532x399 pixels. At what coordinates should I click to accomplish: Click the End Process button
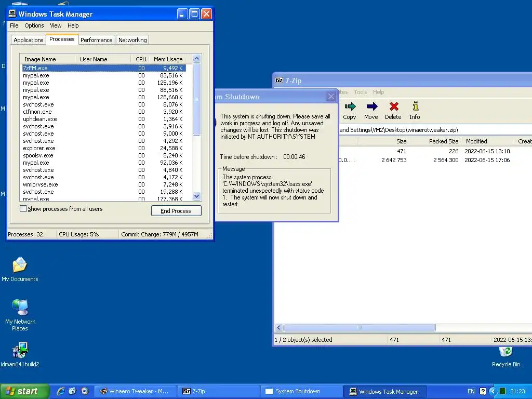pos(176,211)
